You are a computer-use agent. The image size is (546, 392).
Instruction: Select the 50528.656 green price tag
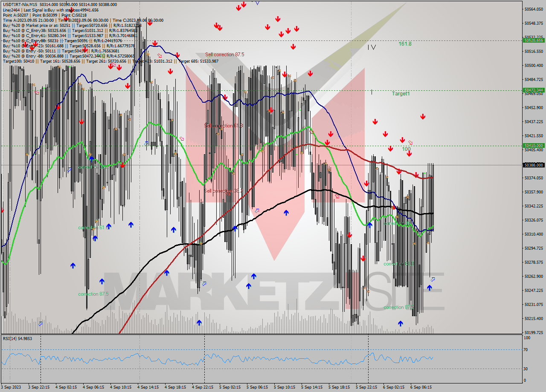pos(534,40)
